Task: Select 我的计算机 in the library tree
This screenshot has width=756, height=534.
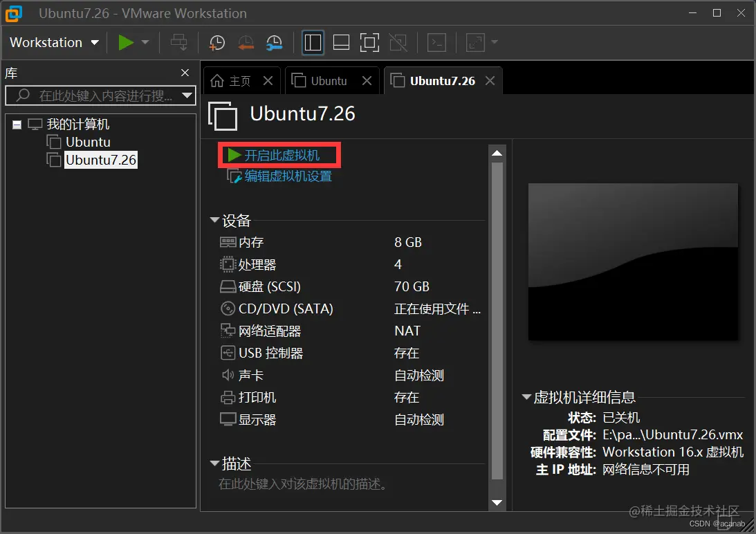Action: click(78, 125)
